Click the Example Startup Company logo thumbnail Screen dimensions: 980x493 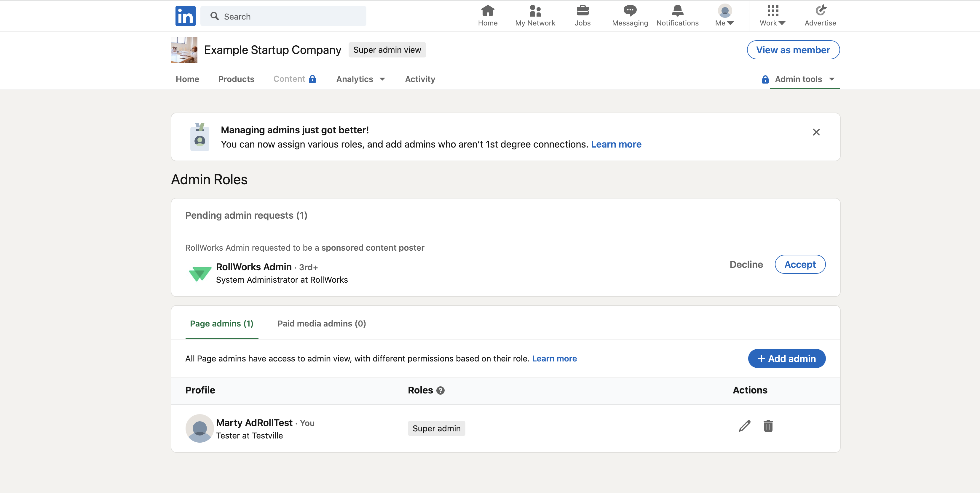pos(184,50)
